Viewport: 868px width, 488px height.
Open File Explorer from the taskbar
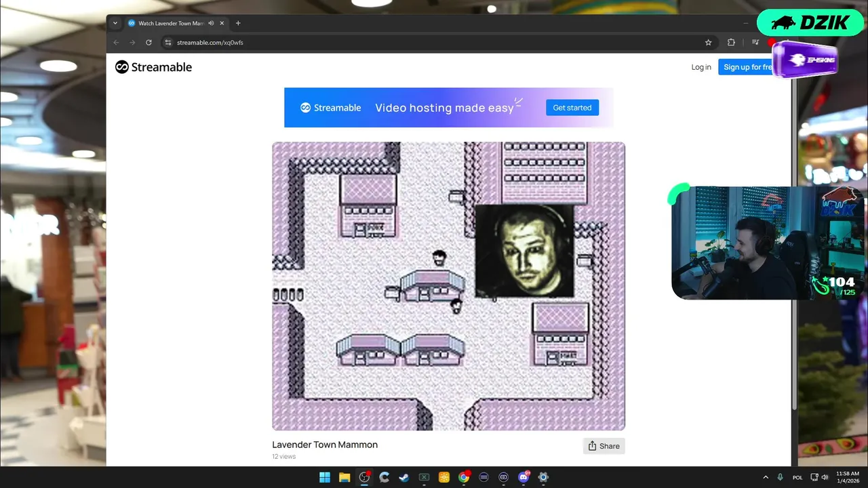pos(344,477)
